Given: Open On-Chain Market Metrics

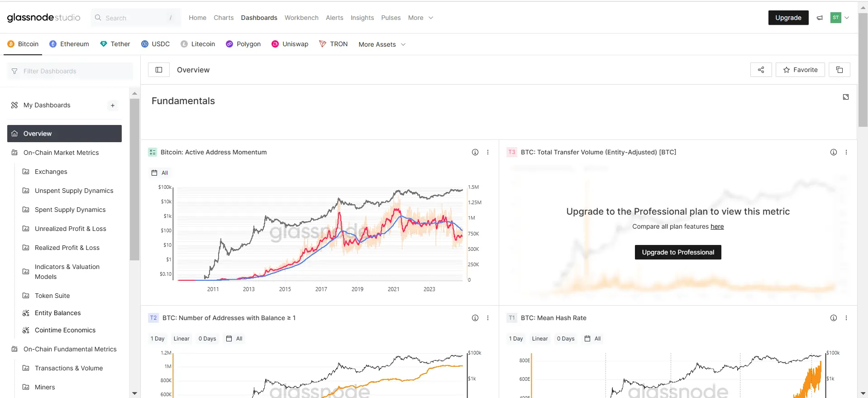Looking at the screenshot, I should 61,153.
